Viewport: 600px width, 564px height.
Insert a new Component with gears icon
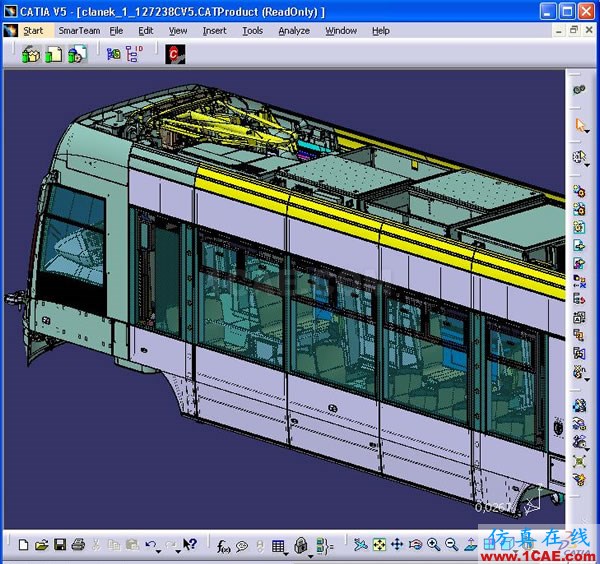(x=579, y=191)
